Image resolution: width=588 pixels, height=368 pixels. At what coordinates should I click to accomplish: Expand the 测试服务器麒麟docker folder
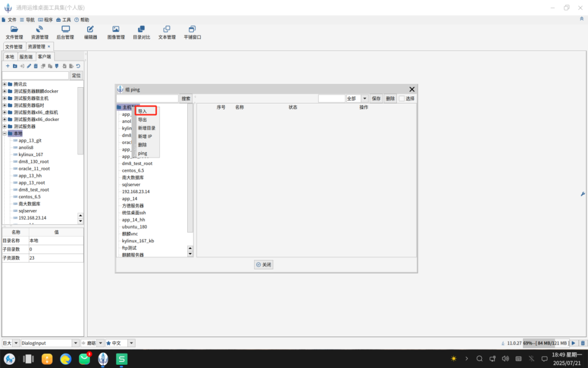[x=4, y=91]
